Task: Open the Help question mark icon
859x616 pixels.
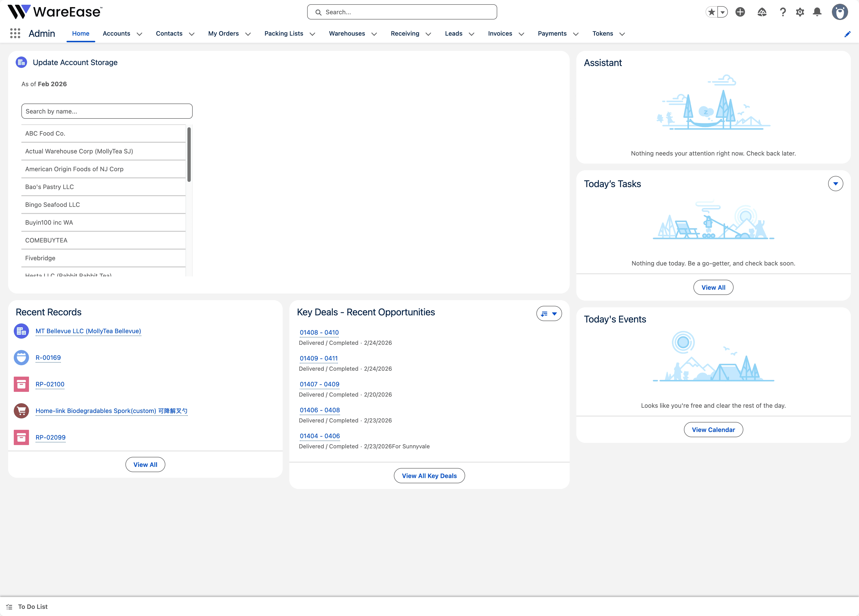Action: [x=783, y=12]
